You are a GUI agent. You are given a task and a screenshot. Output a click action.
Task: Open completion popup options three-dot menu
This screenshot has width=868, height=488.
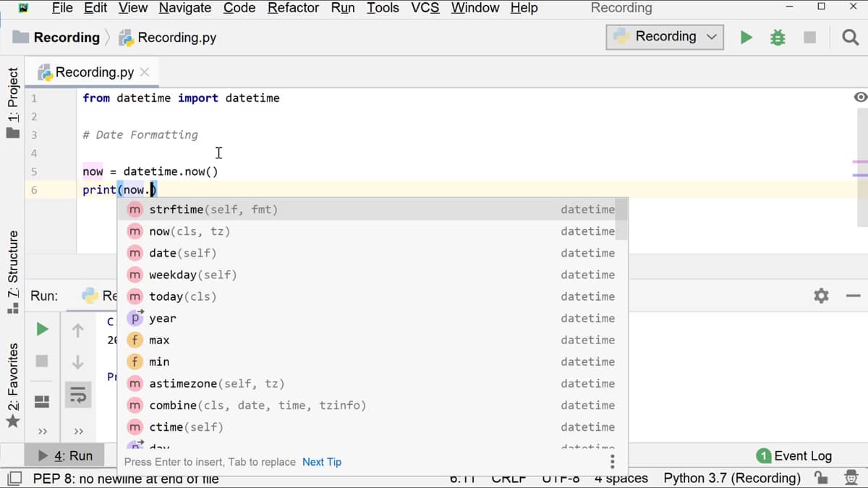click(613, 461)
